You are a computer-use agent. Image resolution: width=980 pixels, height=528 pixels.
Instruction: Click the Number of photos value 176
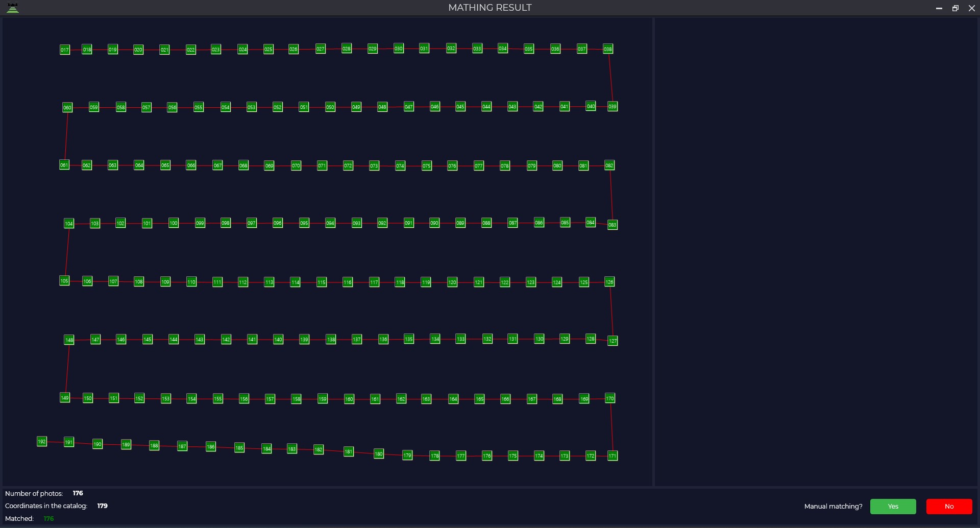tap(78, 493)
